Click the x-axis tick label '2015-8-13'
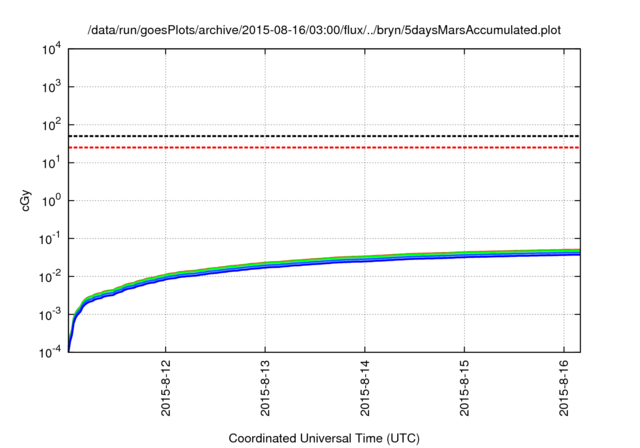Screen dimensions: 640x448 click(x=265, y=388)
